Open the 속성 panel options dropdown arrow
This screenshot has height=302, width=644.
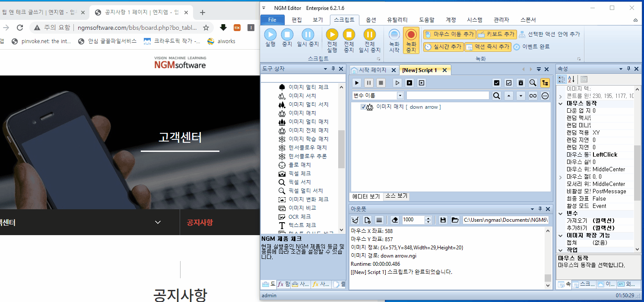tap(621, 69)
